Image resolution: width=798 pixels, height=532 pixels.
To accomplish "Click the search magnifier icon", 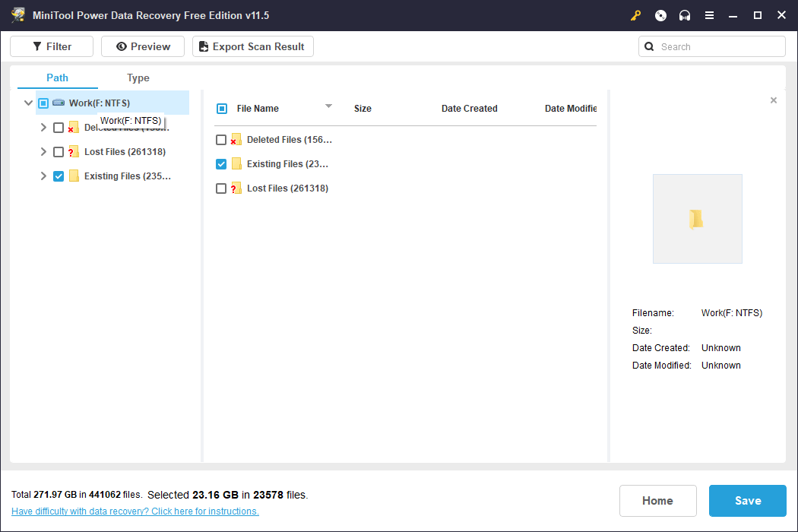I will (649, 46).
